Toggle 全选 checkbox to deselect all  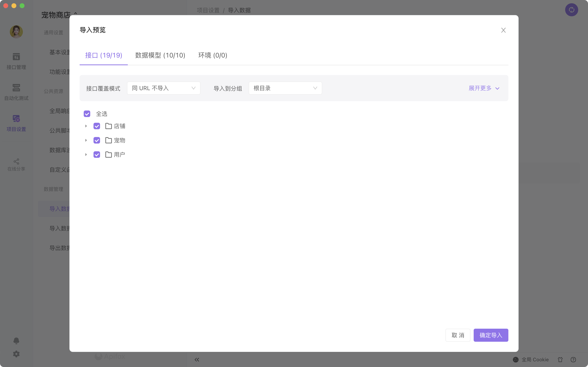[88, 114]
